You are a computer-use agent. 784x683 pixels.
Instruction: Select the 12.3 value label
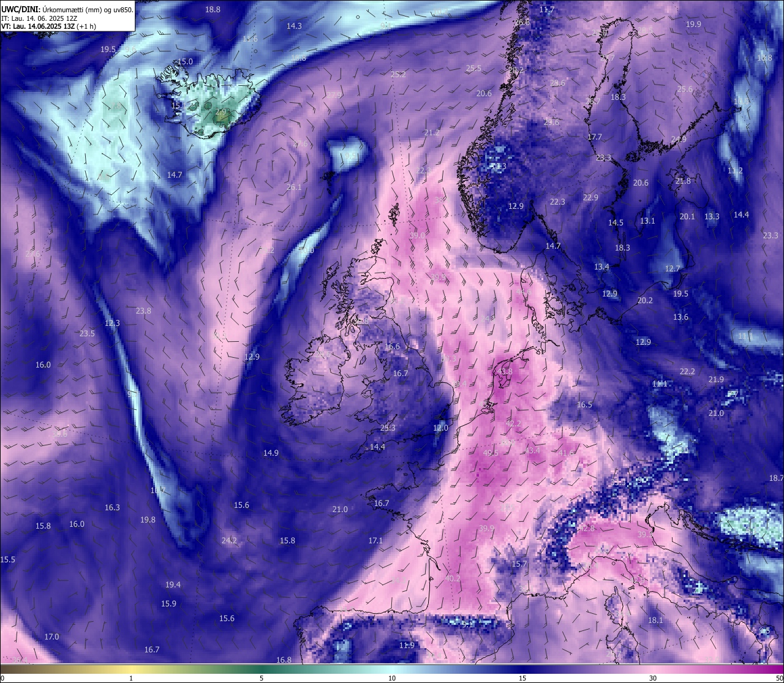click(112, 323)
